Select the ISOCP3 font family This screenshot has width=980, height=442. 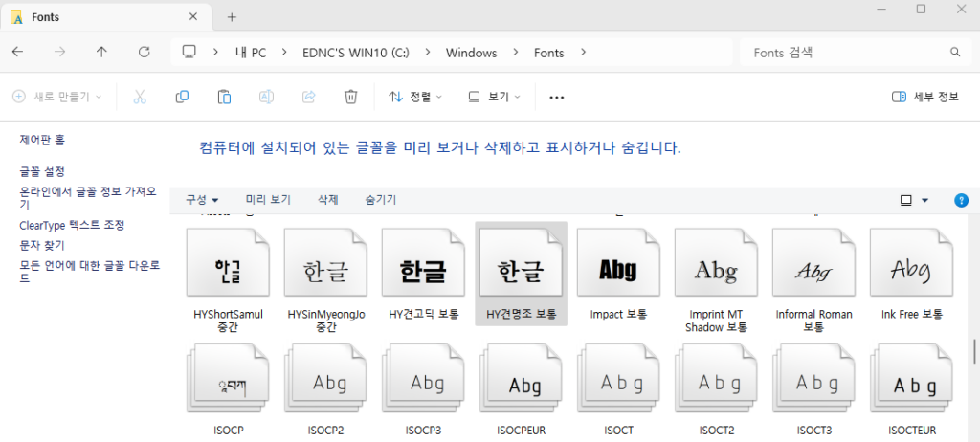(423, 387)
